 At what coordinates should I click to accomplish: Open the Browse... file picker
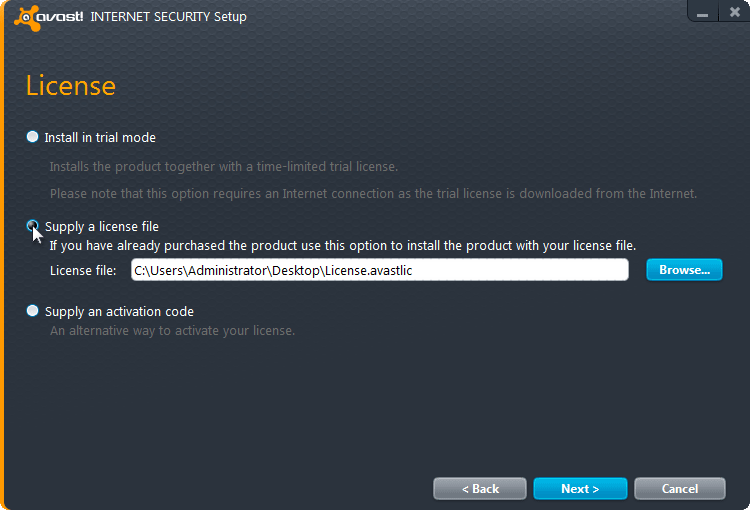tap(684, 270)
